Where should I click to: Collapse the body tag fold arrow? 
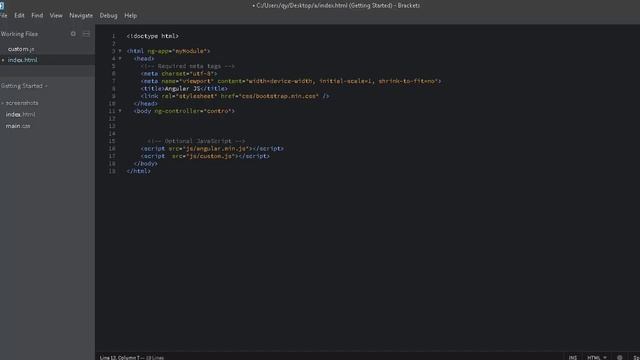point(120,111)
